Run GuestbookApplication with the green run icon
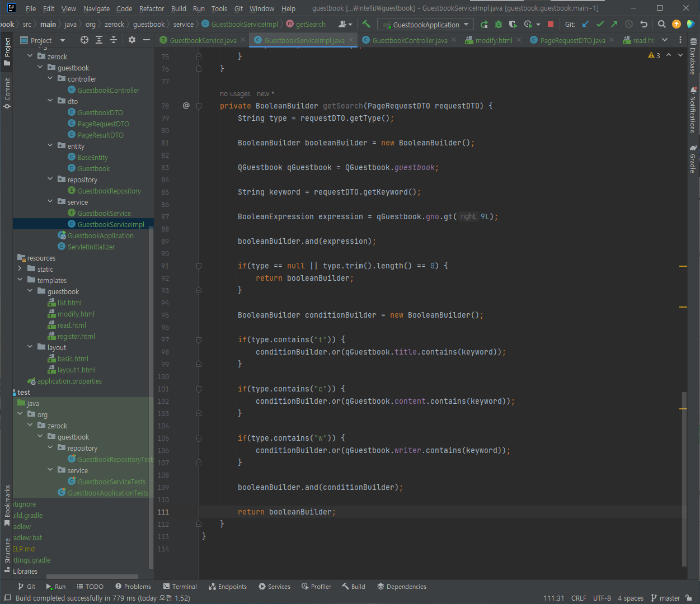Image resolution: width=700 pixels, height=604 pixels. [484, 24]
